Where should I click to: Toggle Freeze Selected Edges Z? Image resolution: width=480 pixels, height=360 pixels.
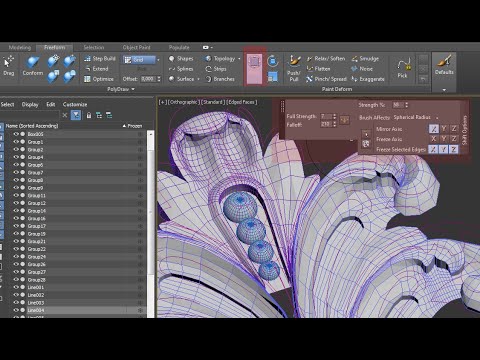(454, 149)
